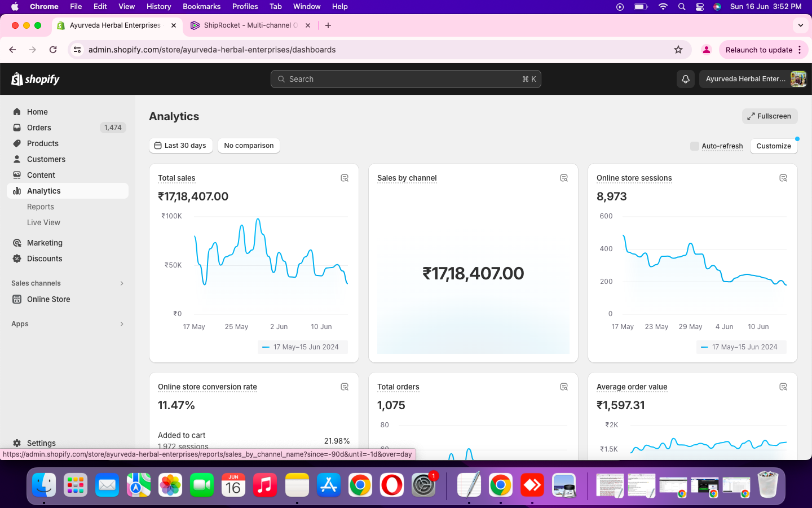Enable the Auto-refresh checkbox
The image size is (812, 508).
[695, 146]
